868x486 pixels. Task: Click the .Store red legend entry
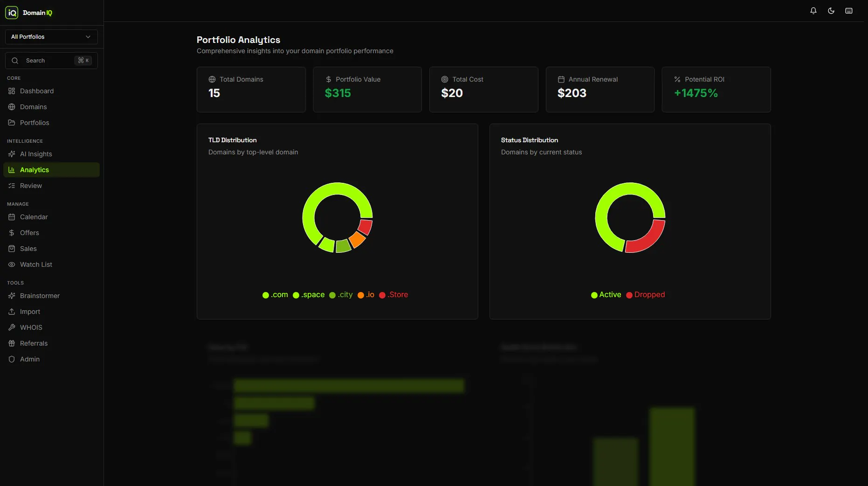pyautogui.click(x=393, y=295)
